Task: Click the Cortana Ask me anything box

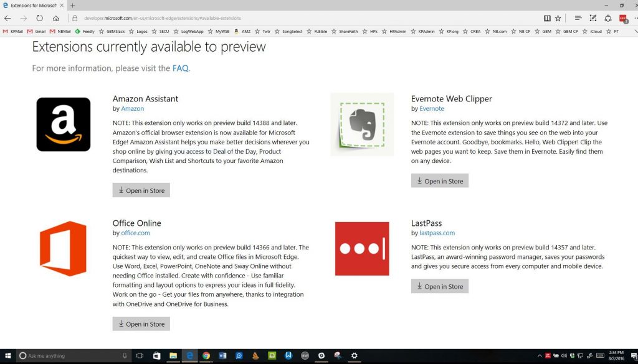Action: [74, 356]
